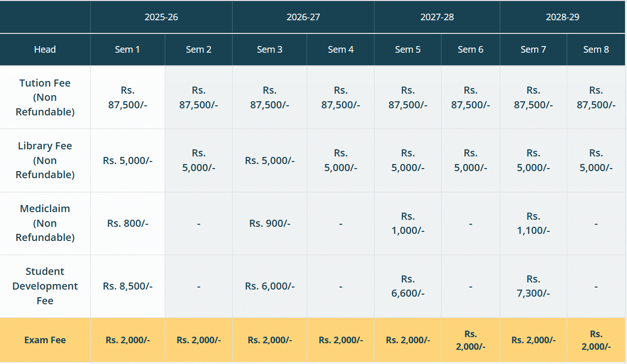Viewport: 627px width, 364px height.
Task: Select the Sem 8 column header
Action: coord(596,50)
